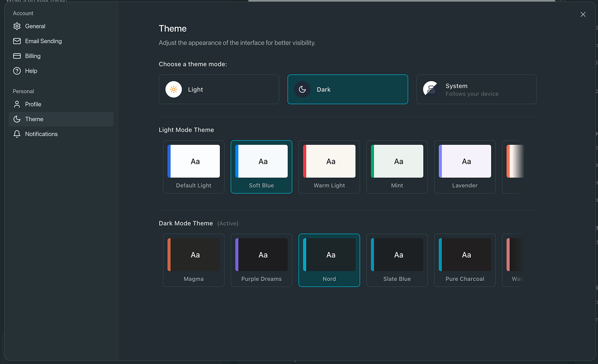Click the Theme moon icon in sidebar
The image size is (598, 364).
[17, 119]
